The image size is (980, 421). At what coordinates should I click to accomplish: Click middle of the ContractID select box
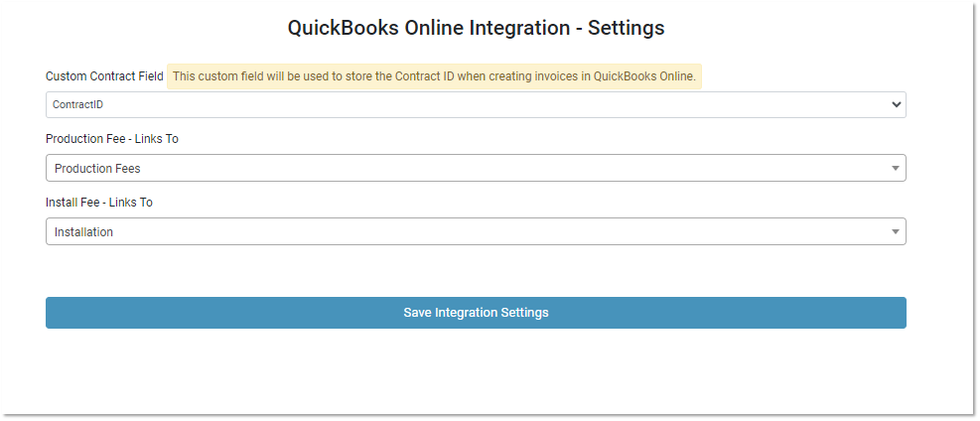(x=476, y=104)
